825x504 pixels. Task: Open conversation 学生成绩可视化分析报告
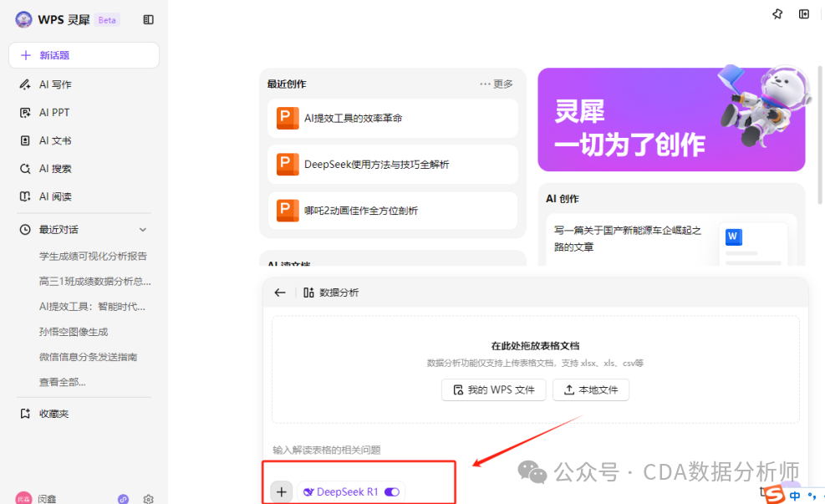93,257
